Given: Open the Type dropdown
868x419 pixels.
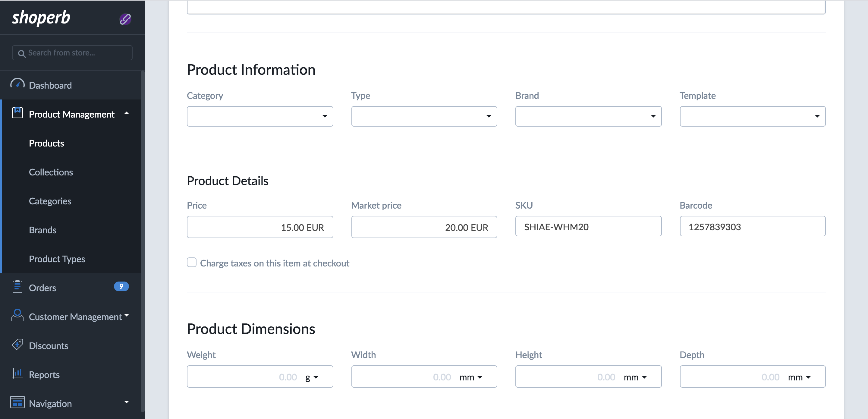Looking at the screenshot, I should (424, 116).
